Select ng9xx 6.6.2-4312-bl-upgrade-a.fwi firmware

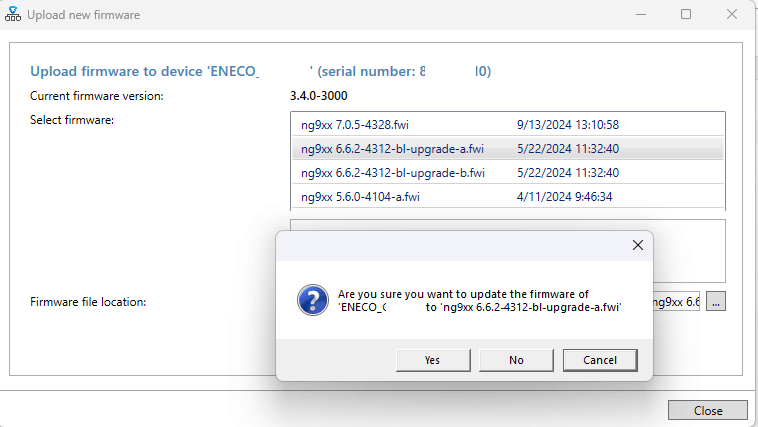[x=392, y=149]
